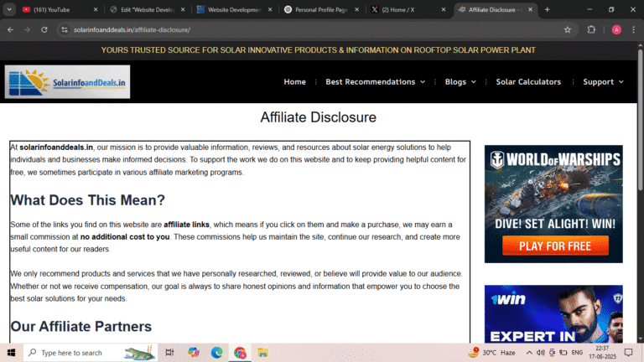
Task: Open File Explorer from the taskbar
Action: [x=262, y=353]
